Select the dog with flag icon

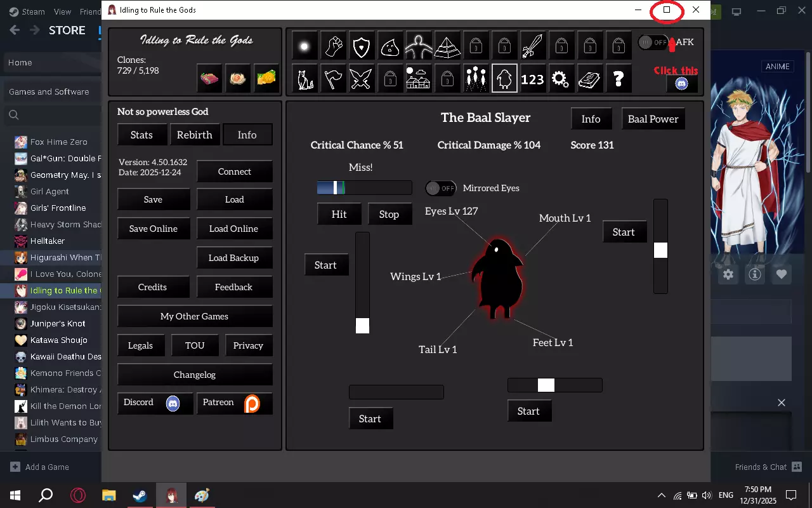click(333, 78)
